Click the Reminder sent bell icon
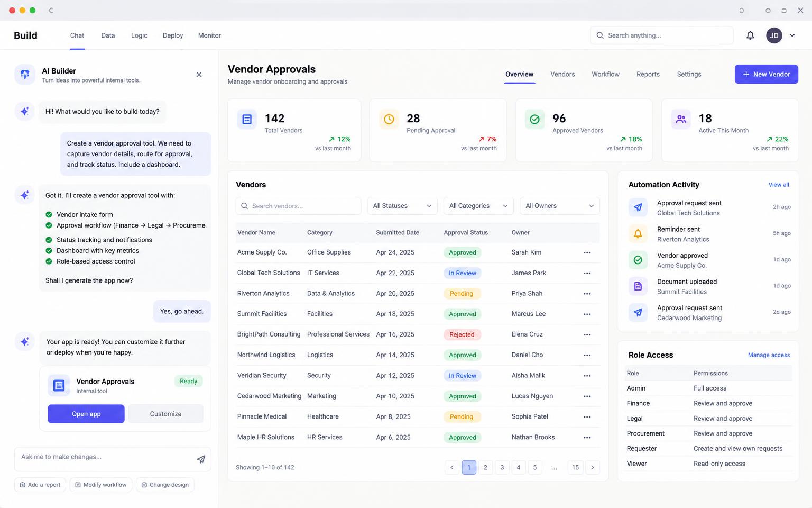 (x=638, y=234)
